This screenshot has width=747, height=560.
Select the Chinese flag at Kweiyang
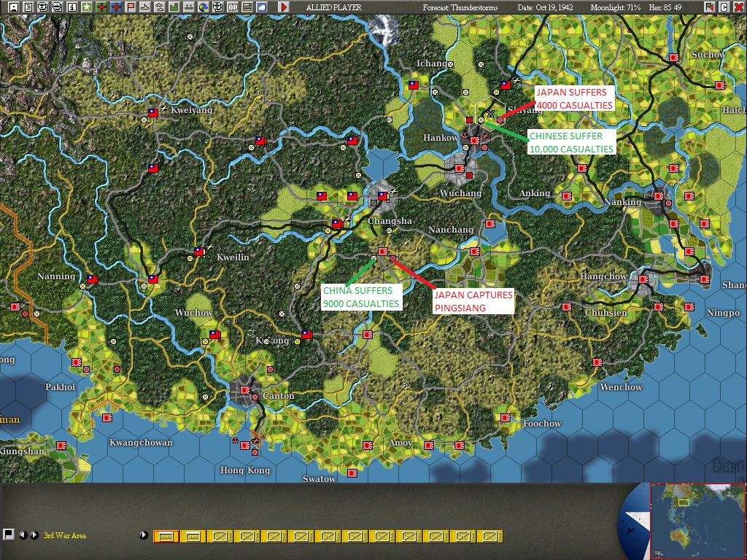coord(153,113)
